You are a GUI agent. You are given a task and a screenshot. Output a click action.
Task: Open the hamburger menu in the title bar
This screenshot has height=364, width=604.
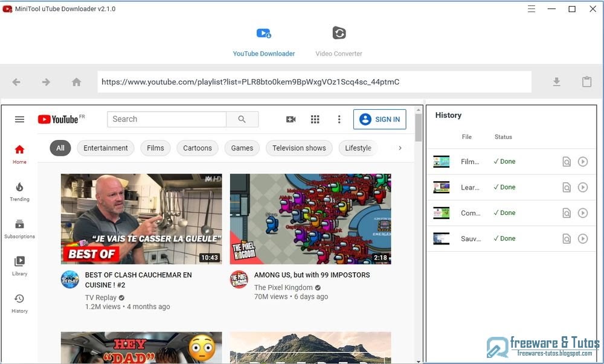532,9
